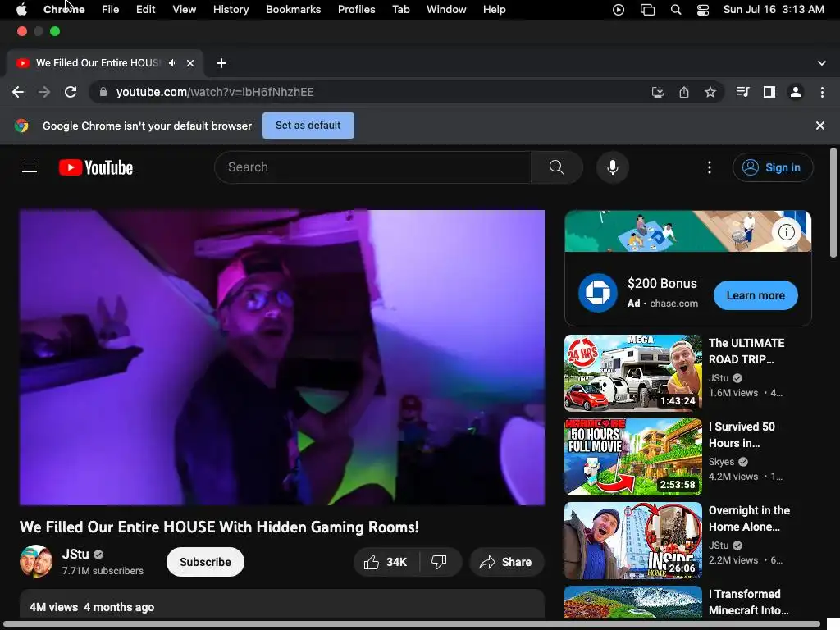Open I Transformed Minecraft Into video title
840x630 pixels.
coord(748,602)
